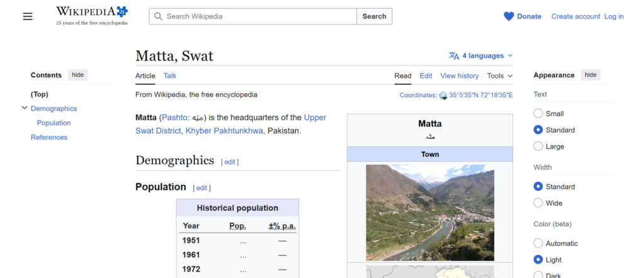Hide the Appearance panel
The width and height of the screenshot is (644, 278).
coord(591,75)
